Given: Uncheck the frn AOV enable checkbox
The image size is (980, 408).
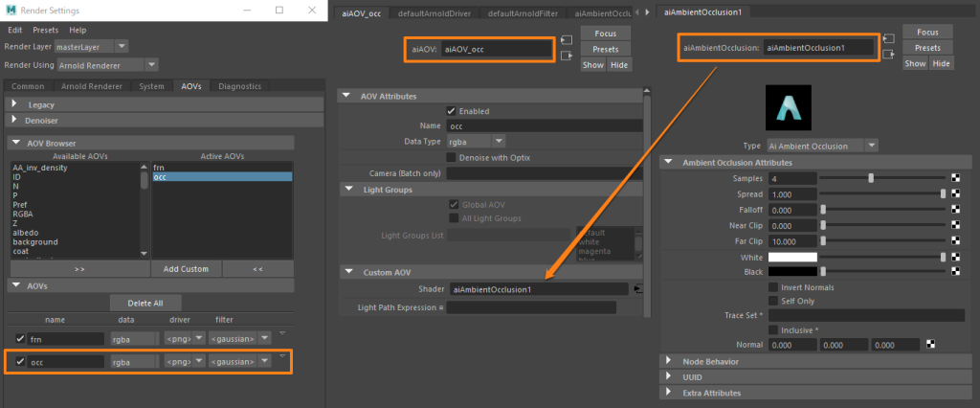Looking at the screenshot, I should 20,338.
